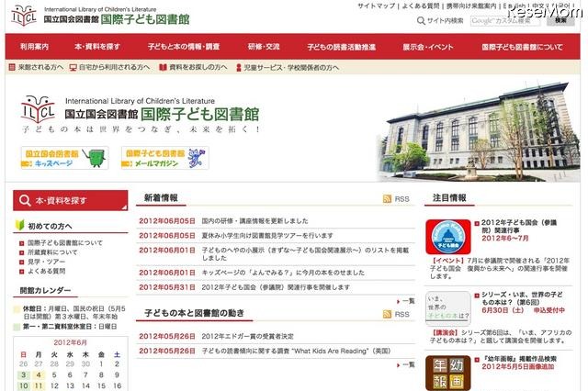Open the 国際子ども図書館 メールマガジン banner
This screenshot has height=391, width=588.
[x=165, y=158]
